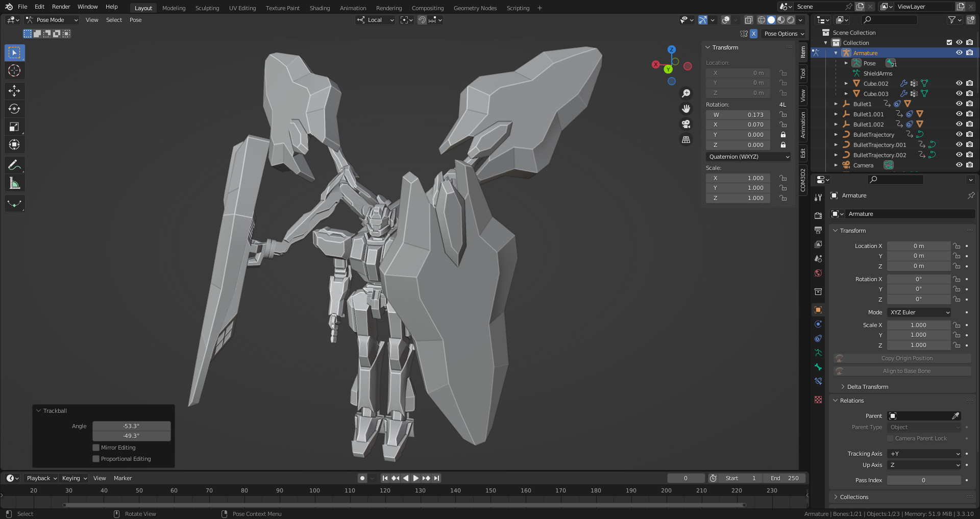Open the Marker menu in timeline
Viewport: 980px width, 519px height.
point(122,478)
